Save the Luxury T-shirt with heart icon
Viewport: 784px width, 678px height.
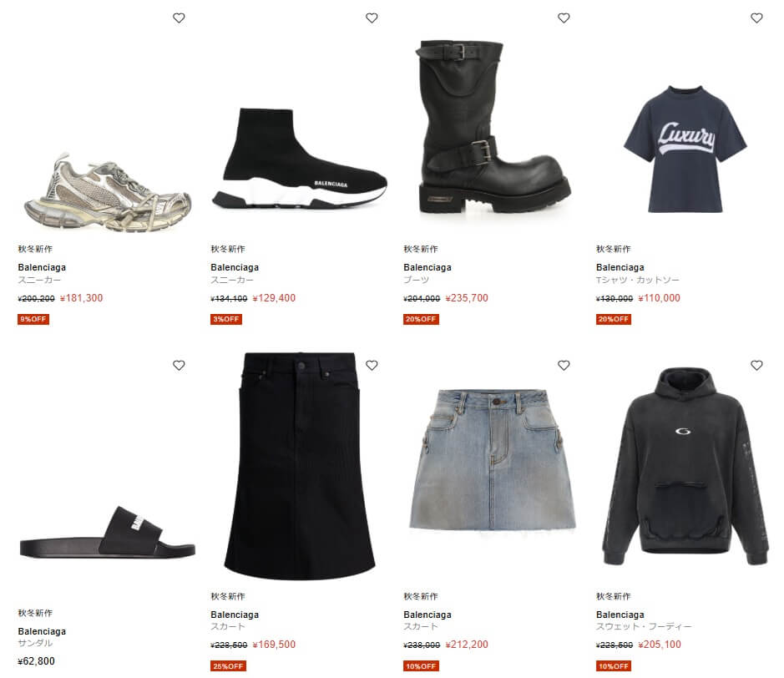756,18
